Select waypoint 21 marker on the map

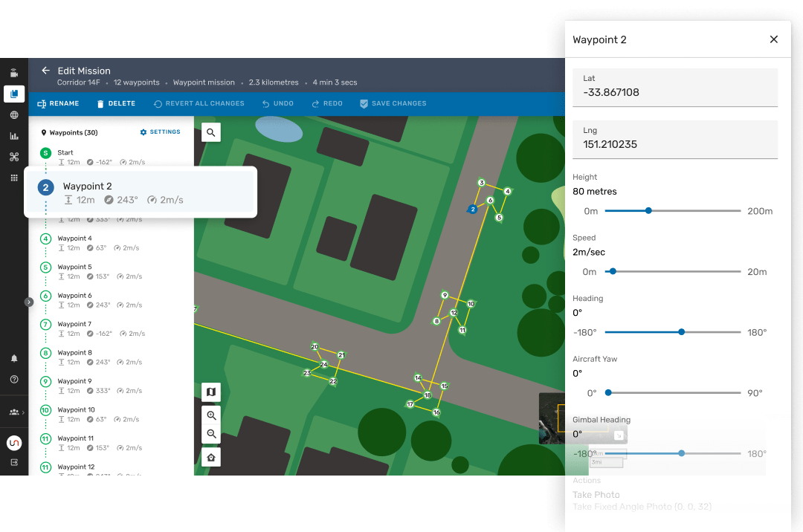(x=341, y=355)
